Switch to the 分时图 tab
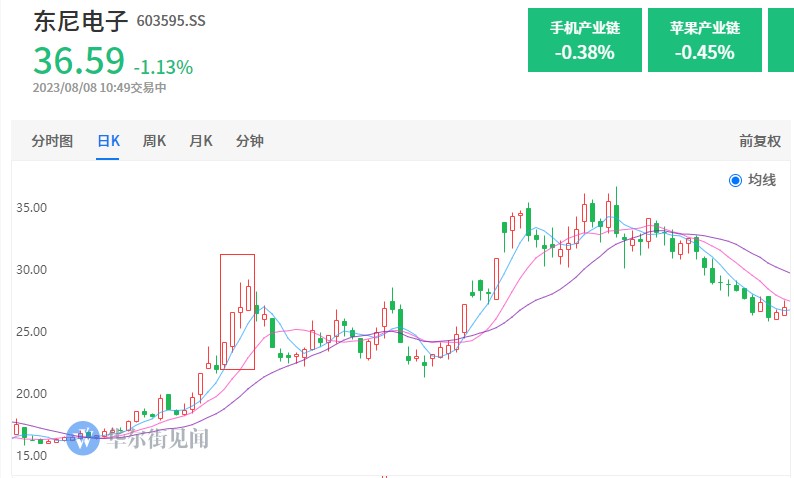 (x=52, y=141)
